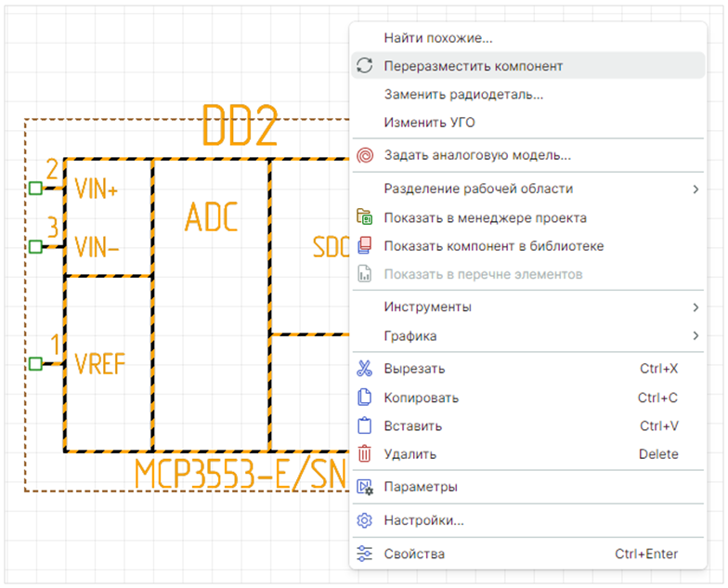Click the re-place component refresh icon
The image size is (728, 588).
click(365, 66)
